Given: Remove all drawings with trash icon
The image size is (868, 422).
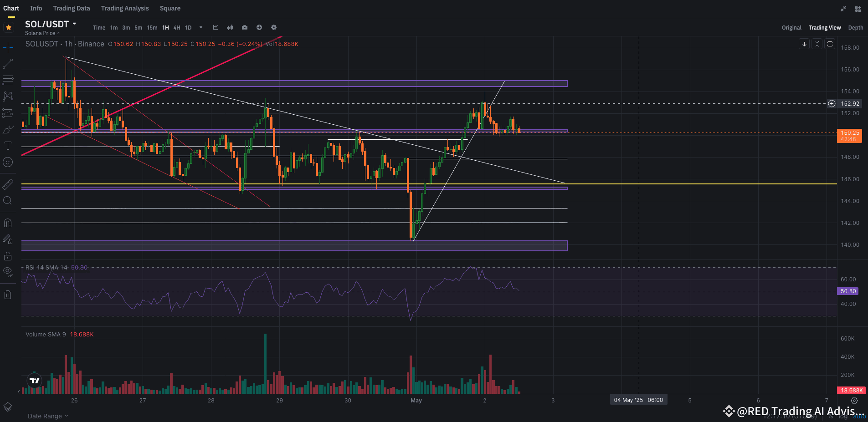Looking at the screenshot, I should pyautogui.click(x=7, y=295).
